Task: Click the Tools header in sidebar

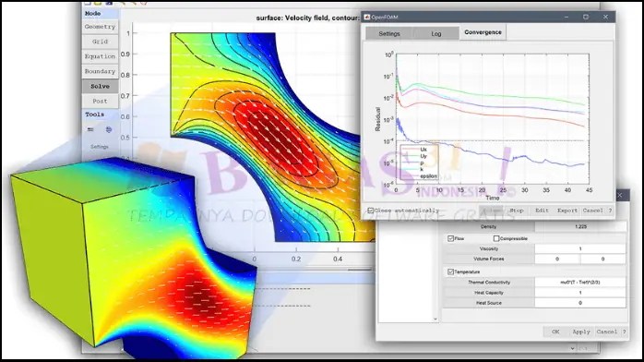Action: (x=94, y=115)
